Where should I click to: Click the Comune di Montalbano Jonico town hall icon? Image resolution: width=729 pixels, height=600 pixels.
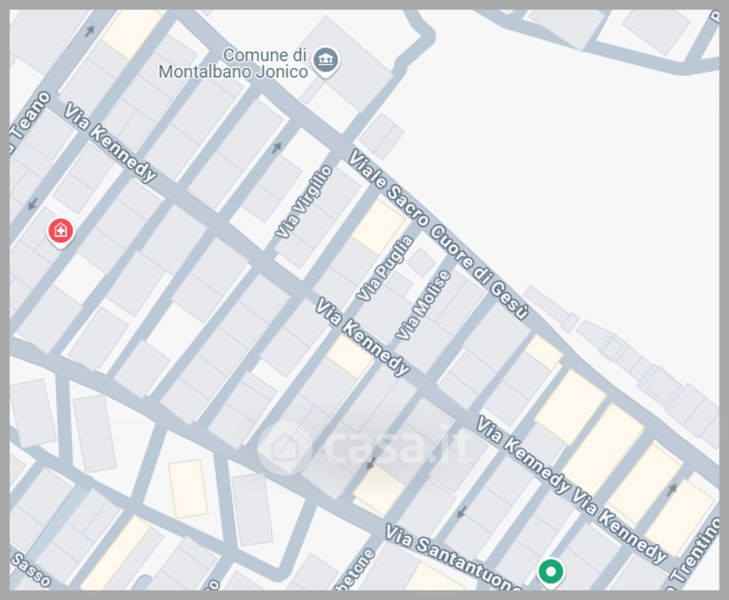click(326, 60)
